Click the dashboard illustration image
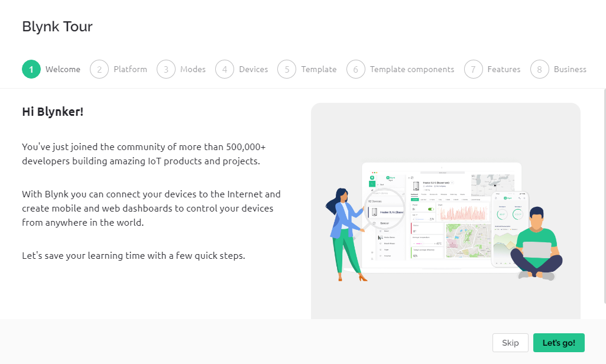 click(446, 211)
